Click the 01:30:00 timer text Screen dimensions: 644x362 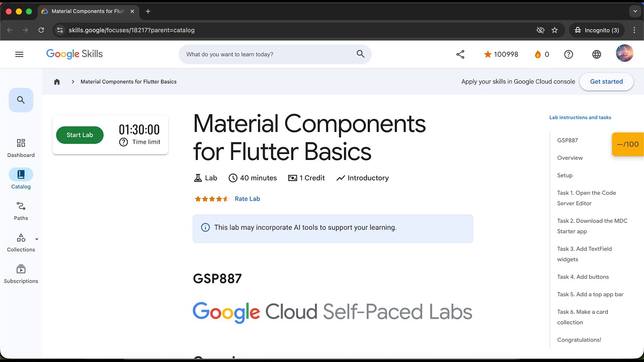[x=139, y=130]
